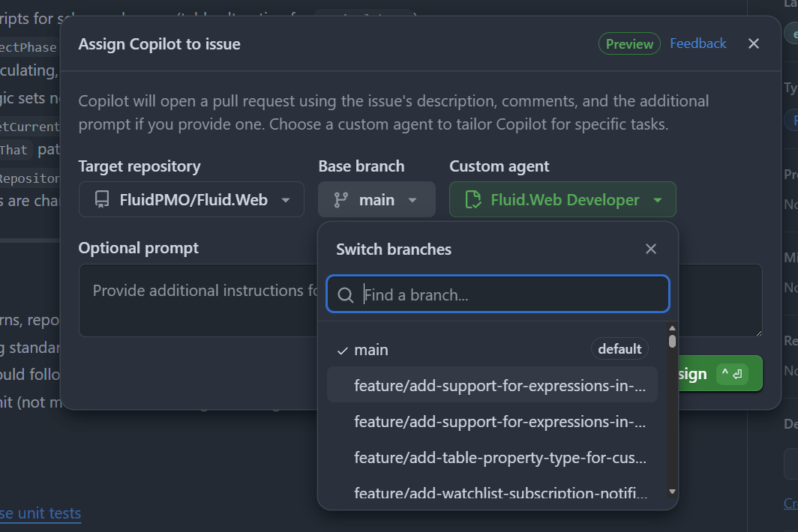Click the green Assign button
This screenshot has height=532, width=798.
tap(721, 373)
